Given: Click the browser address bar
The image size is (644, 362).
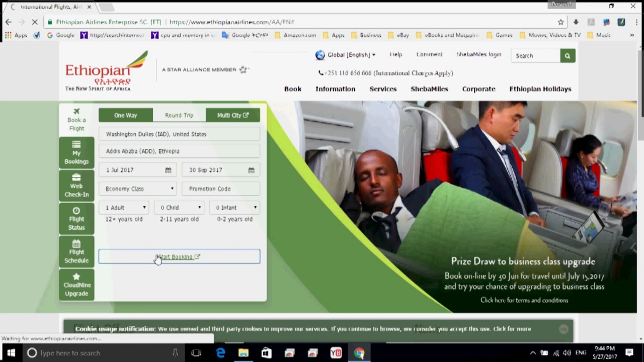Looking at the screenshot, I should click(302, 22).
